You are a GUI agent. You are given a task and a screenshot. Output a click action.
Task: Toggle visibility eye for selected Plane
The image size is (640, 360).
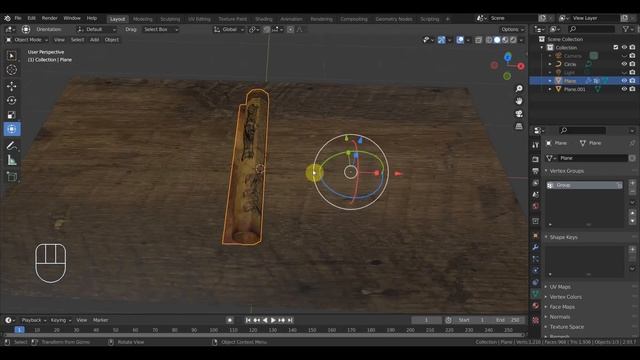(624, 81)
